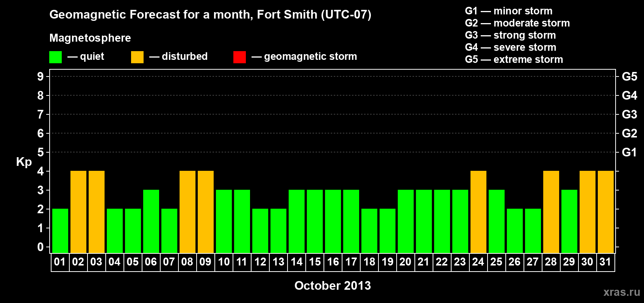
Task: Click the 'G2 — moderate storm' legend line
Action: point(517,23)
